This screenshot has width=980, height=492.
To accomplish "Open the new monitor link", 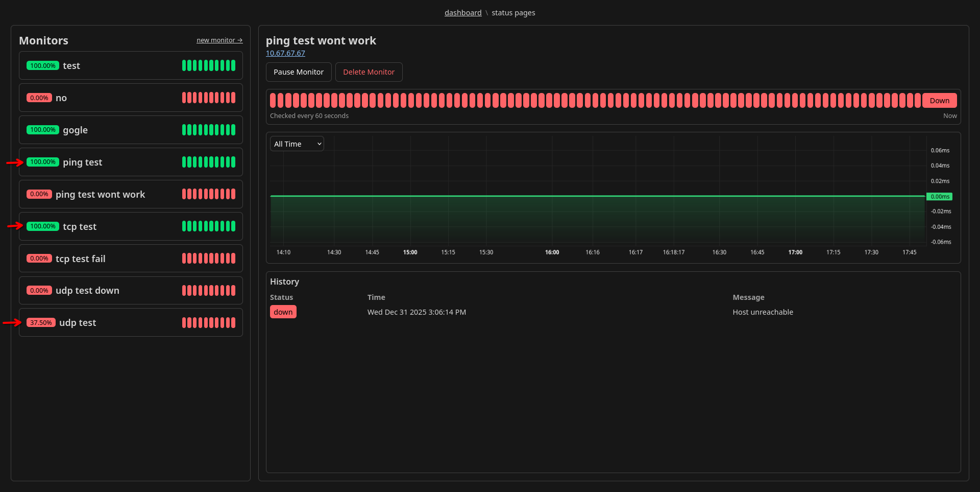I will [x=219, y=40].
